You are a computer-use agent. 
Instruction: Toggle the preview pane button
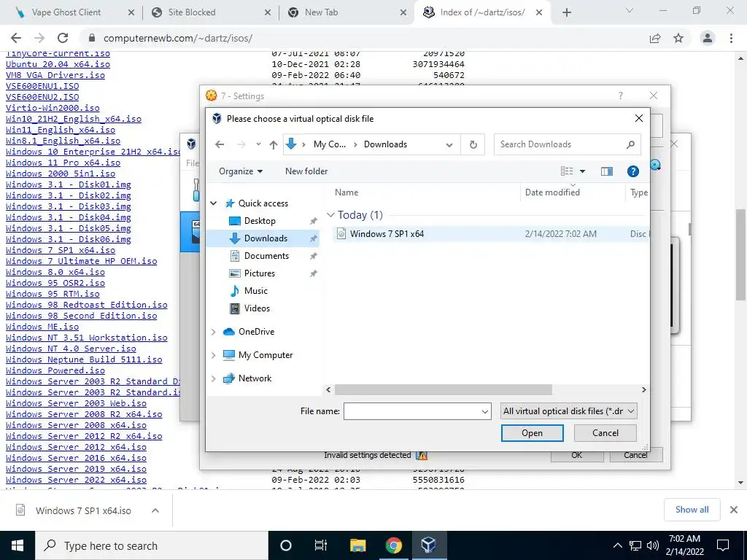pos(606,171)
